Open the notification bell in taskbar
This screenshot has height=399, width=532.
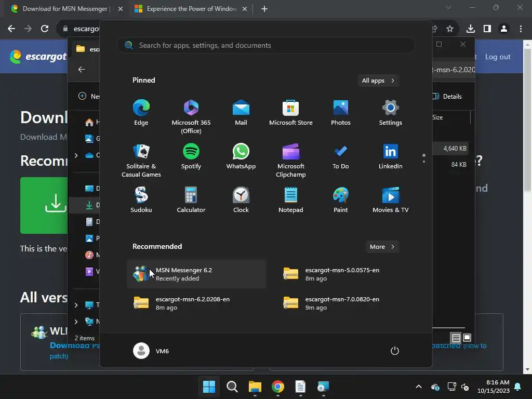click(x=518, y=387)
